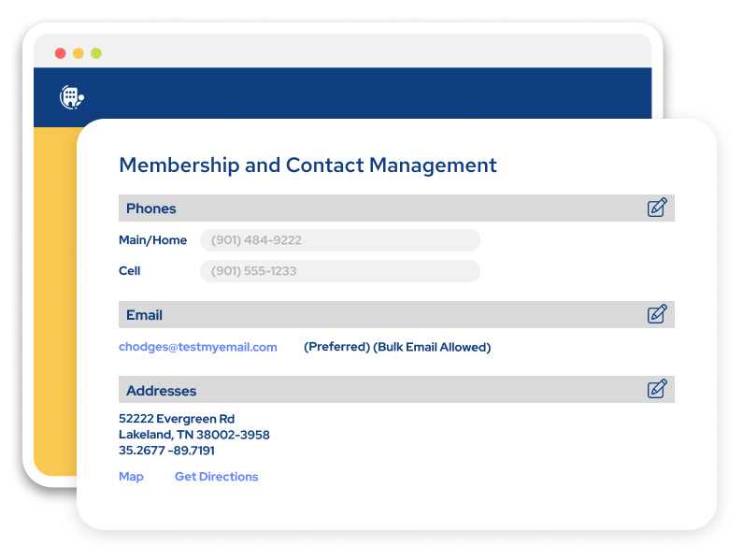Select the Main/Home phone number field
Viewport: 743px width, 560px height.
pyautogui.click(x=340, y=240)
